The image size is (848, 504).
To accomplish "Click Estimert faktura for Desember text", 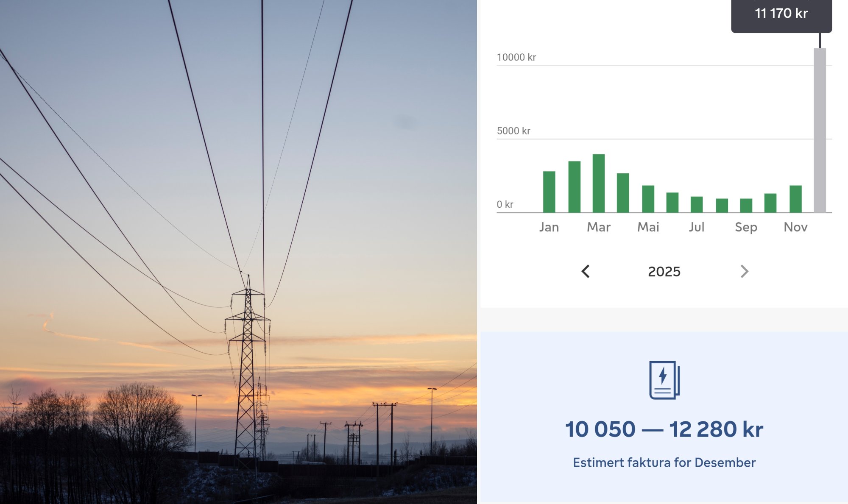I will point(664,462).
